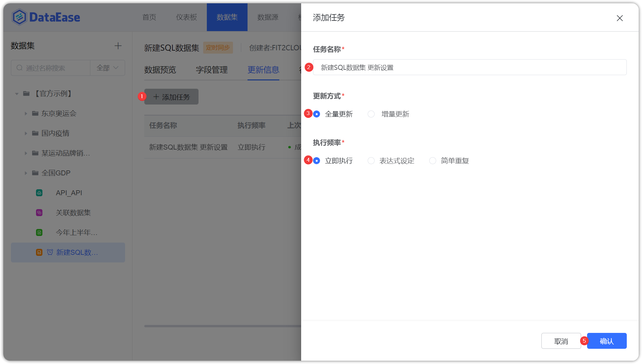The image size is (642, 364).
Task: Click the folder icon of 【官方示例】
Action: pos(26,94)
